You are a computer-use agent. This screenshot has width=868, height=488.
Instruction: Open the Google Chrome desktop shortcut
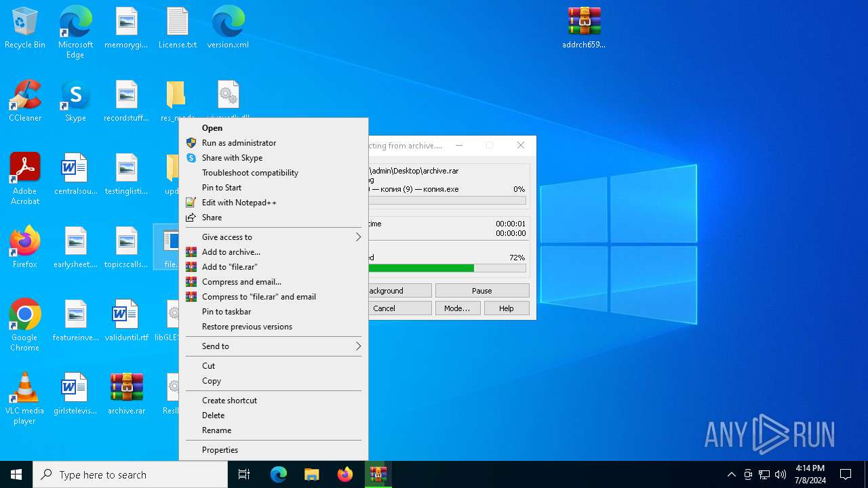click(x=25, y=325)
